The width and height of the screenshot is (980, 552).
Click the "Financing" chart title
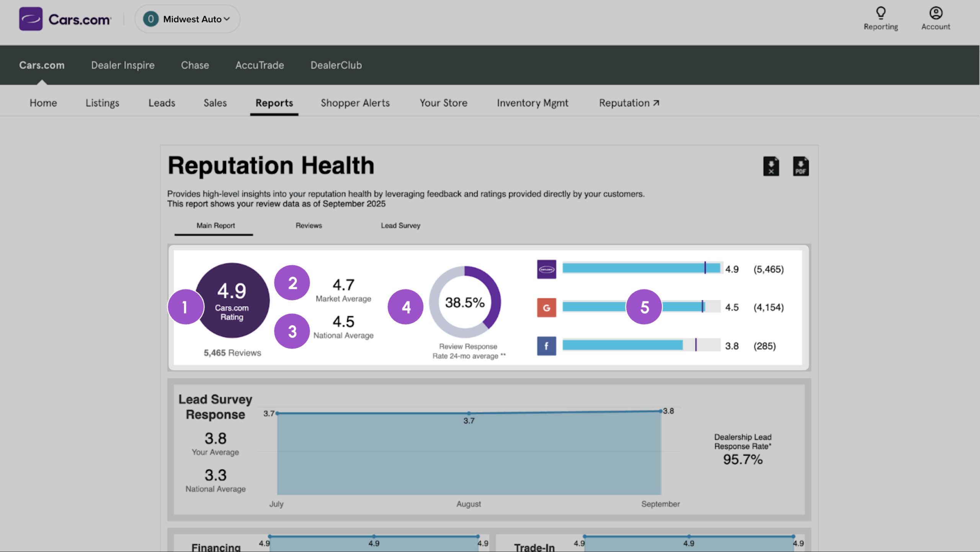pyautogui.click(x=216, y=547)
